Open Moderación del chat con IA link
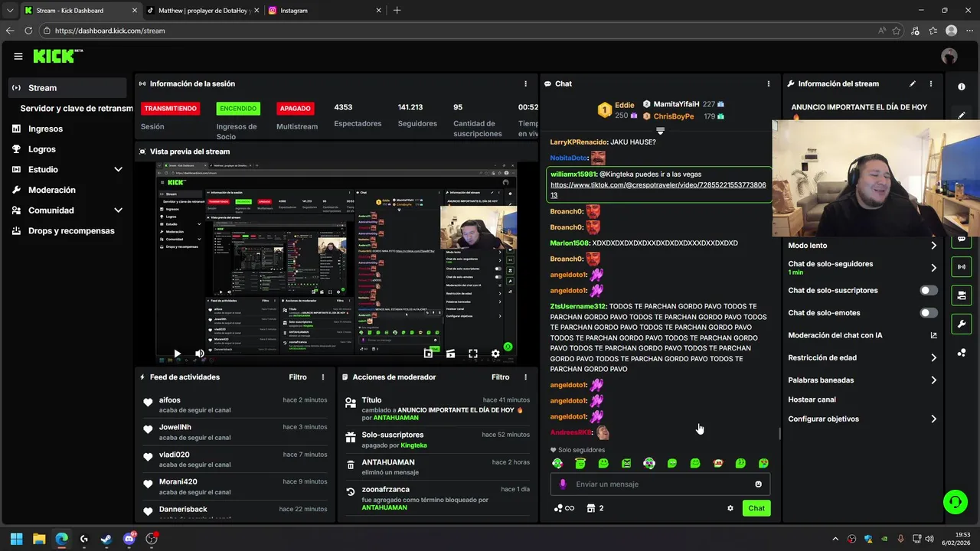The image size is (980, 551). [x=862, y=335]
